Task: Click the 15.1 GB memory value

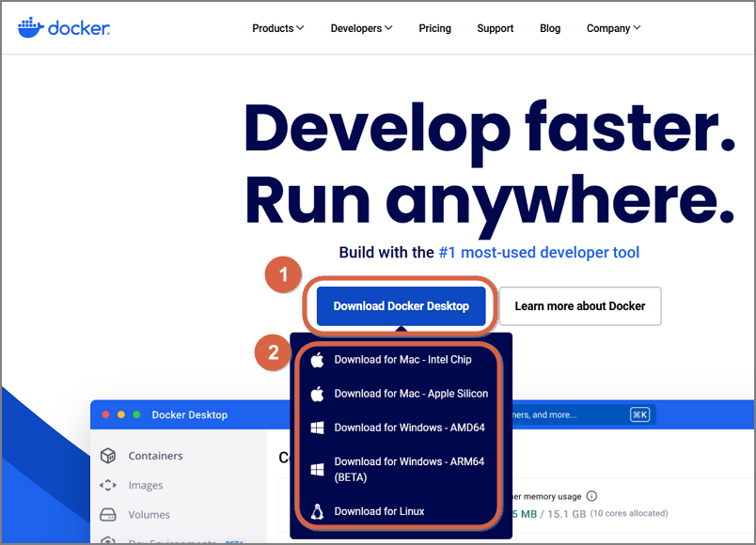Action: [x=566, y=514]
